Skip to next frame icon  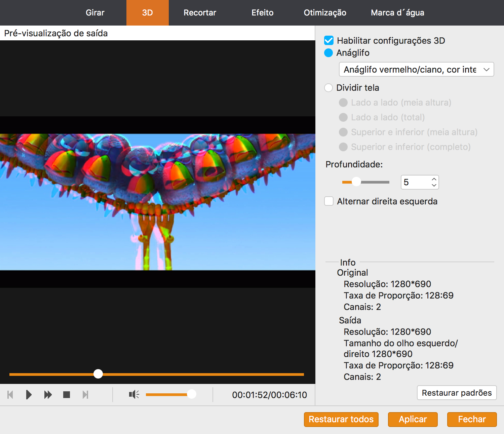85,394
